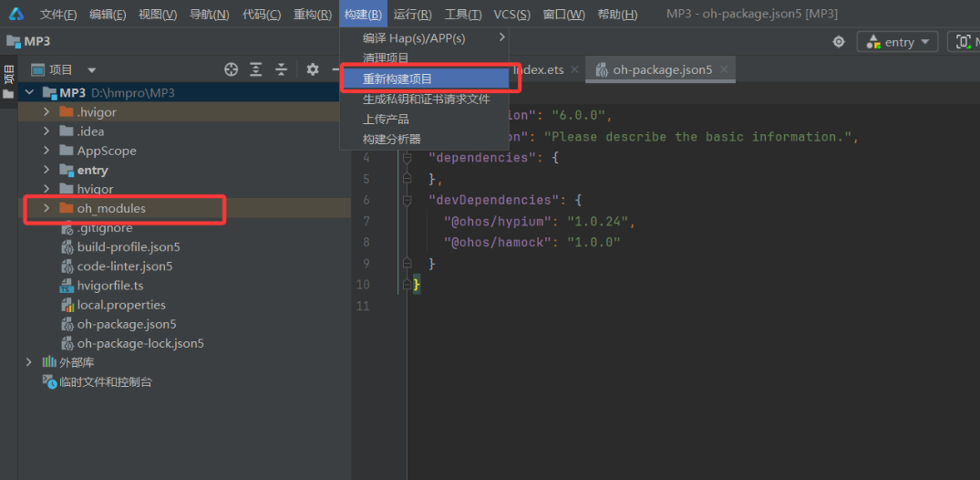Click the locate/select opened file target icon
Screen dimensions: 980x480
pyautogui.click(x=232, y=69)
